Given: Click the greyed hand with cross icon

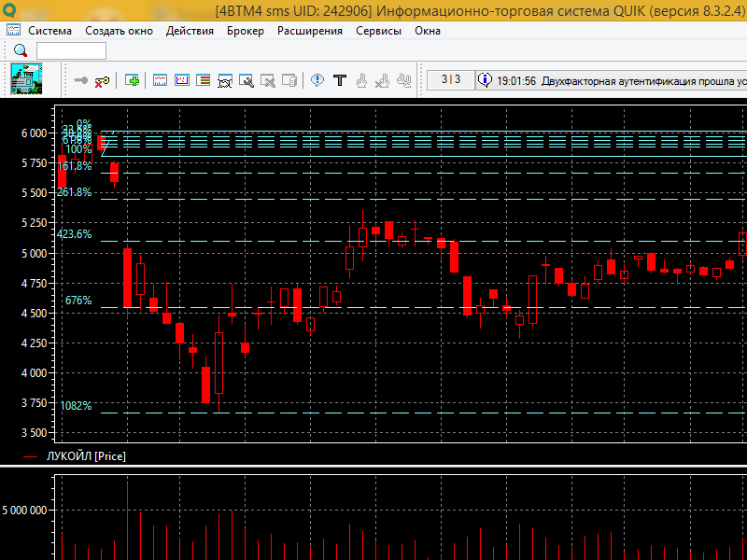Looking at the screenshot, I should (x=382, y=80).
